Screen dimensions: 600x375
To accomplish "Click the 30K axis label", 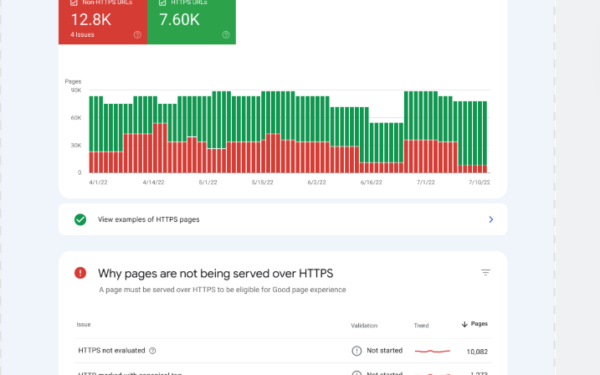I will point(76,145).
